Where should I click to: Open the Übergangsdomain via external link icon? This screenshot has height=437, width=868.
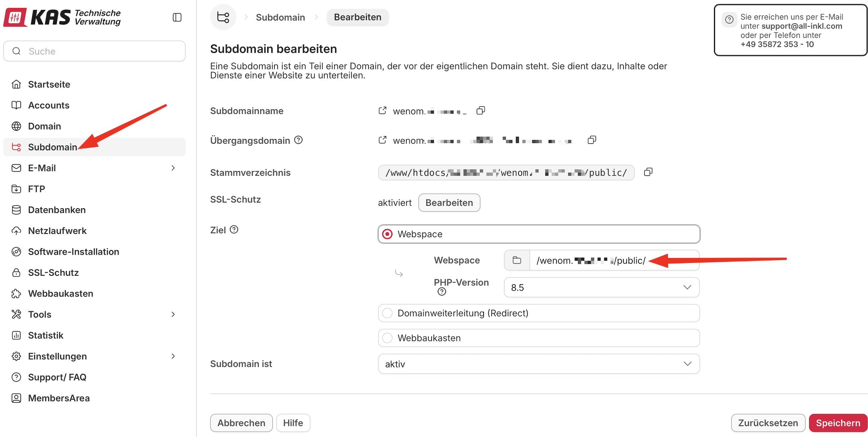click(382, 140)
